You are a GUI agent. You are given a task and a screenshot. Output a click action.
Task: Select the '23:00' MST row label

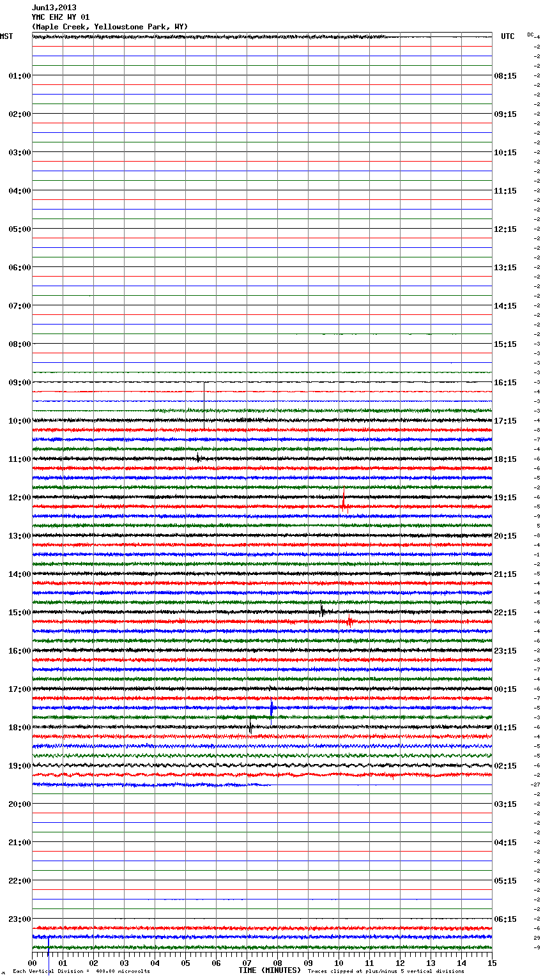pos(19,919)
